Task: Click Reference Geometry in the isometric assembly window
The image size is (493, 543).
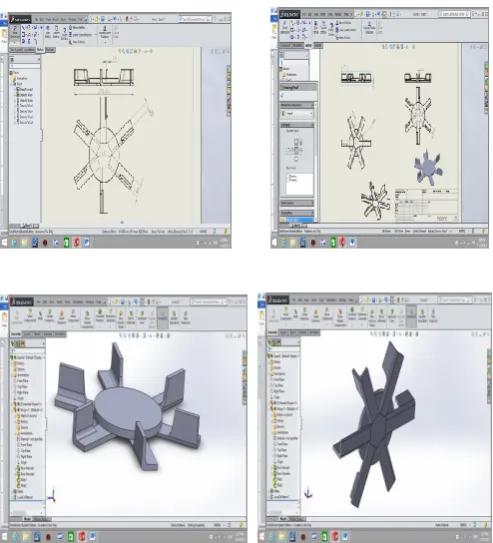Action: click(110, 316)
